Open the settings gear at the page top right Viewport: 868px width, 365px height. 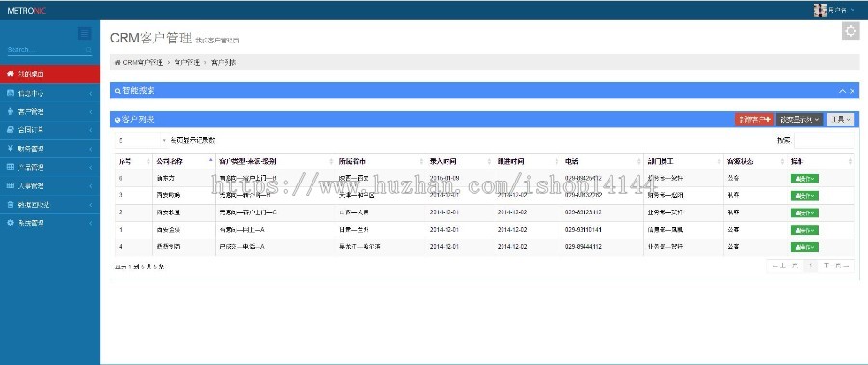tap(851, 31)
